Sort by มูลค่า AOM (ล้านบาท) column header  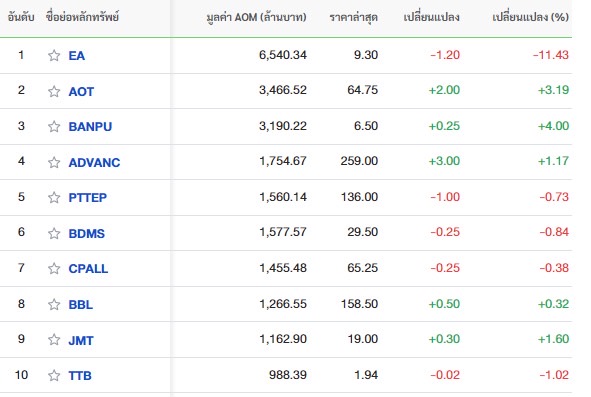pyautogui.click(x=256, y=17)
